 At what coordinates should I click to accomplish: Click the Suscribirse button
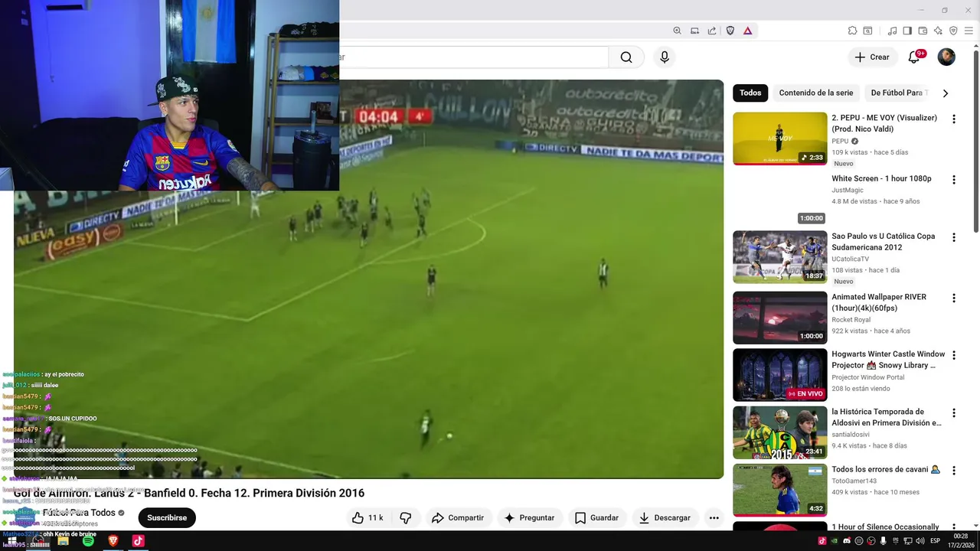(167, 518)
